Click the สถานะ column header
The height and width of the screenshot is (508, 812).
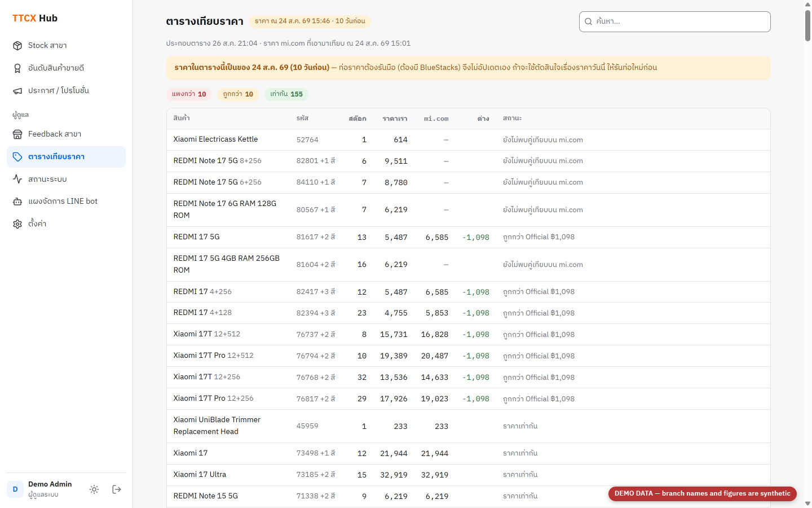512,119
